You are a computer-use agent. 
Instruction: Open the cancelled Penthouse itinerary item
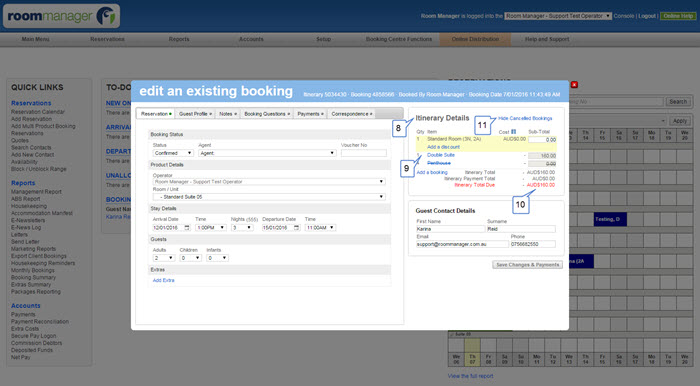click(x=439, y=163)
